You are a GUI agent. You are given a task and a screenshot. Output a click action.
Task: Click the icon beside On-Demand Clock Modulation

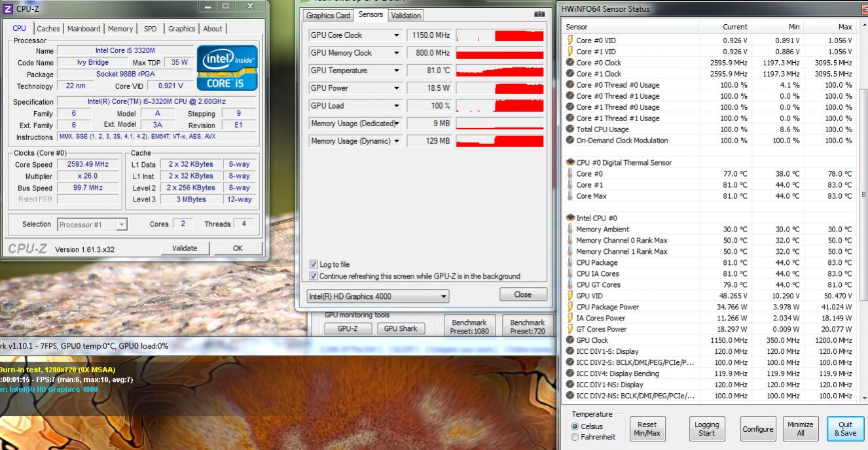pyautogui.click(x=570, y=141)
